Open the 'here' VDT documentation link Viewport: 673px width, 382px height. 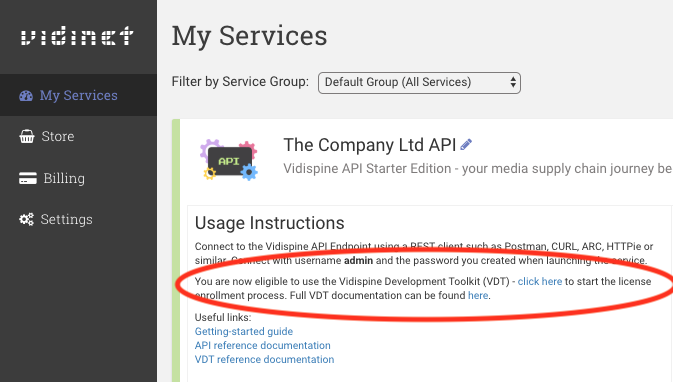[x=478, y=296]
